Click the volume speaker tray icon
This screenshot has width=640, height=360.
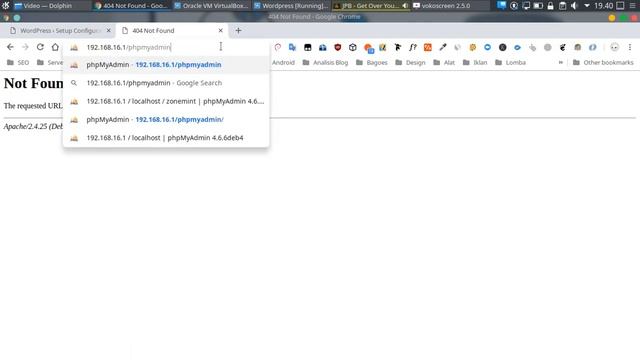click(574, 6)
